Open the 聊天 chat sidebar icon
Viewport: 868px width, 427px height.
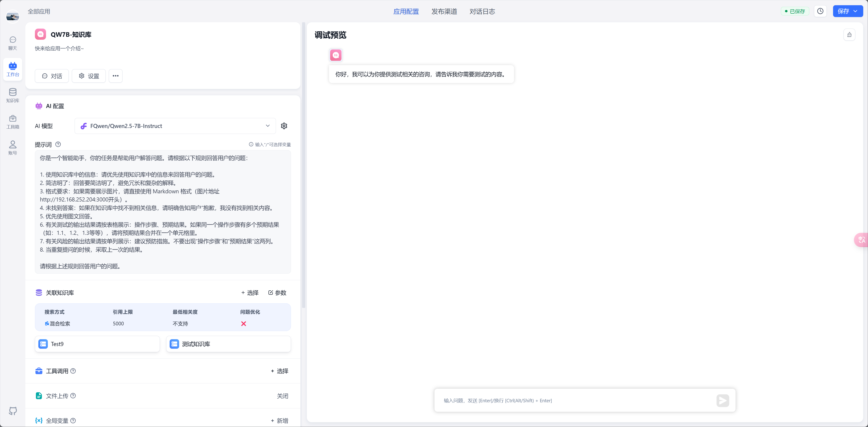click(12, 43)
